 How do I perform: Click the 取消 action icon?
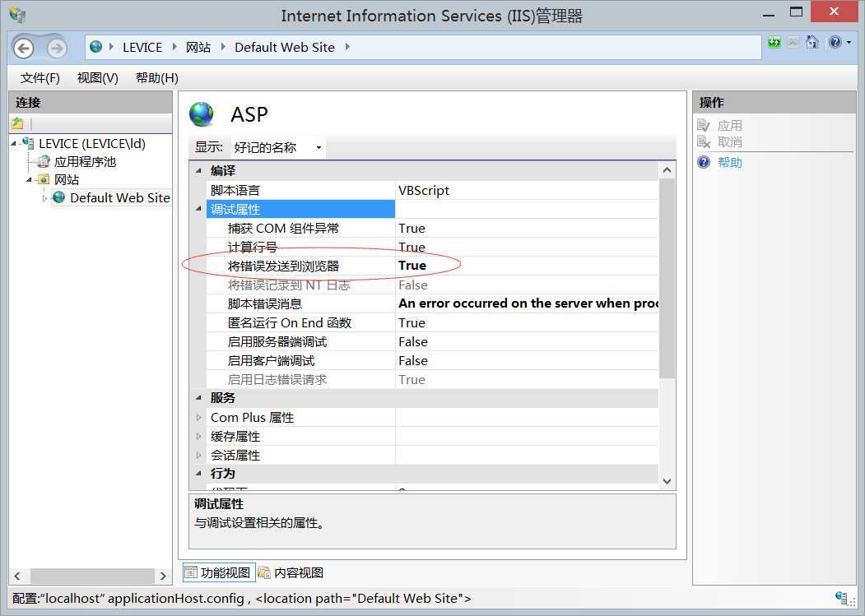(x=704, y=141)
